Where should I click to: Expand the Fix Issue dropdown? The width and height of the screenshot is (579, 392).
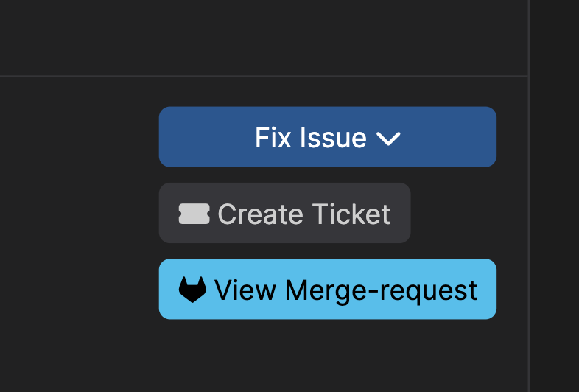click(328, 137)
